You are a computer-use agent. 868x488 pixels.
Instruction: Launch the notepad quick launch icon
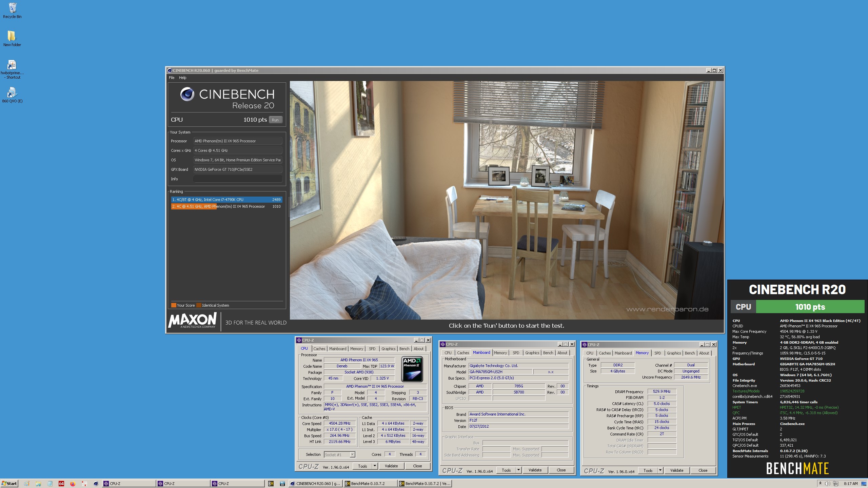pos(50,484)
